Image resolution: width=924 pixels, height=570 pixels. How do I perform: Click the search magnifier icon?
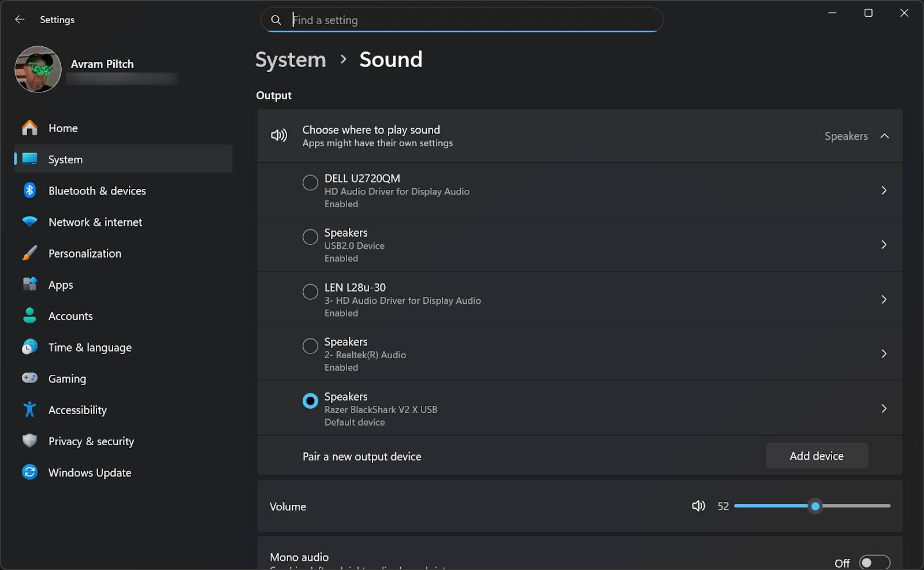pyautogui.click(x=276, y=20)
